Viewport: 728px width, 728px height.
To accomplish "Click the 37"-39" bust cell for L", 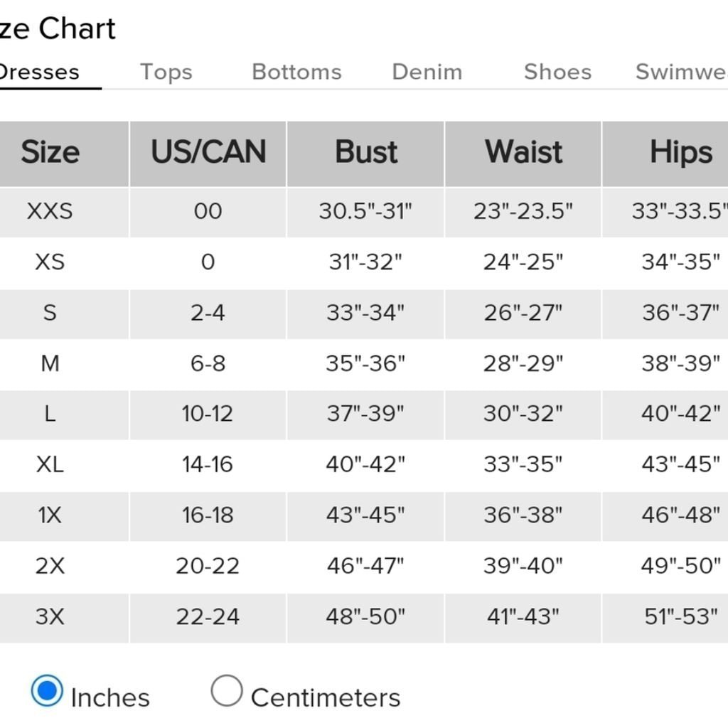I will (365, 413).
